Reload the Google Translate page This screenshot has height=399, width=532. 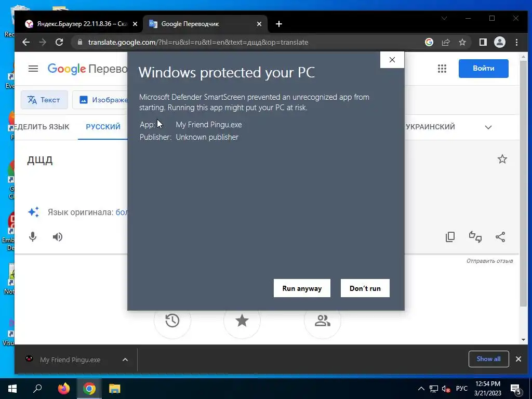(59, 42)
